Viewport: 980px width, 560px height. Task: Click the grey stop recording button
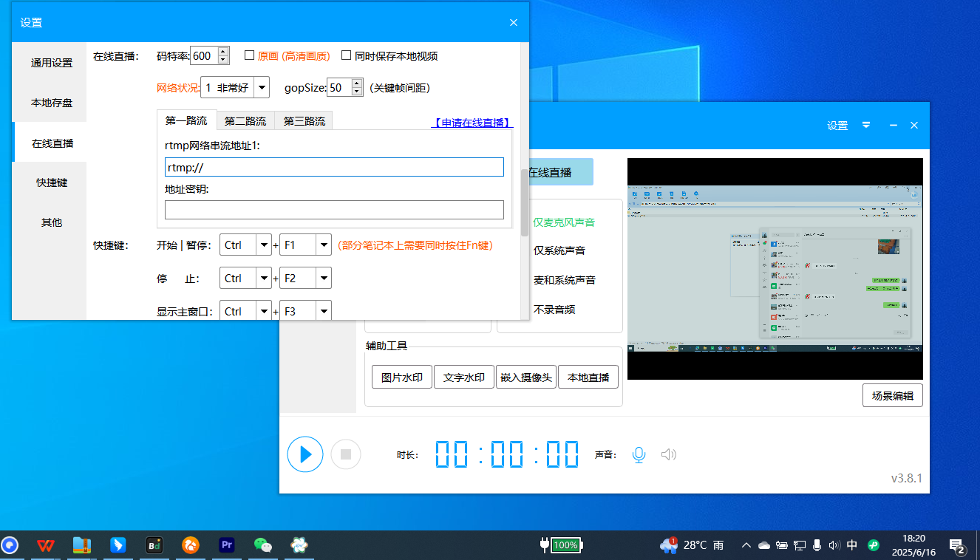click(346, 454)
